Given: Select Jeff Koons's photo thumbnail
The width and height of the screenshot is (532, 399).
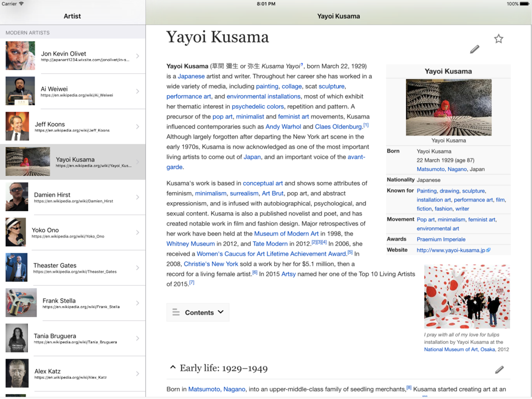Looking at the screenshot, I should 18,126.
